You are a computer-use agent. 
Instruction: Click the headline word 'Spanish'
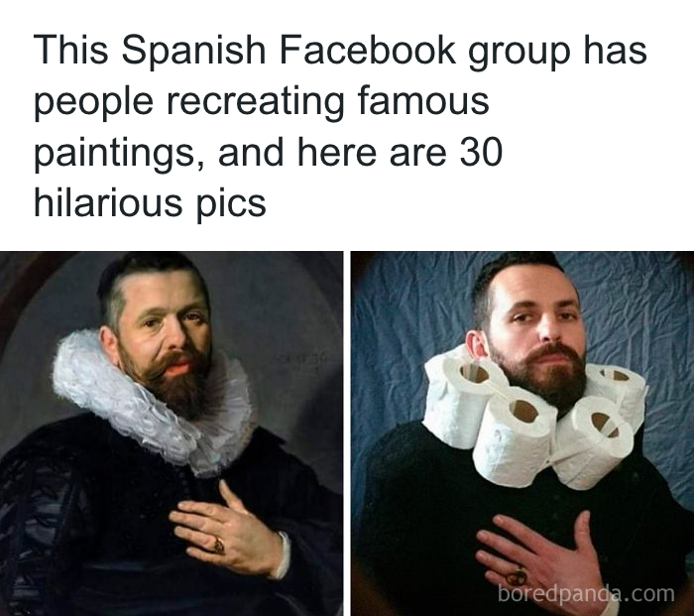tap(193, 50)
